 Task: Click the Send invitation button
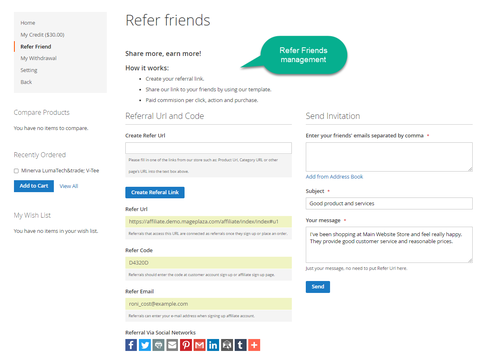[x=318, y=287]
